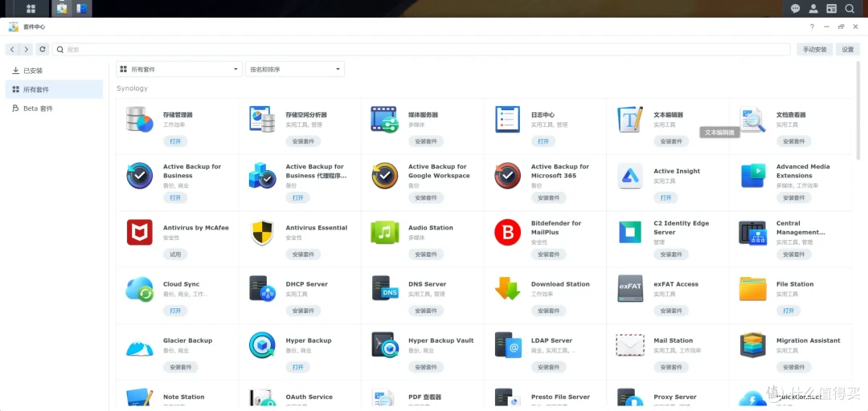This screenshot has height=411, width=868.
Task: Open the 所有套件 filter dropdown
Action: pyautogui.click(x=179, y=69)
